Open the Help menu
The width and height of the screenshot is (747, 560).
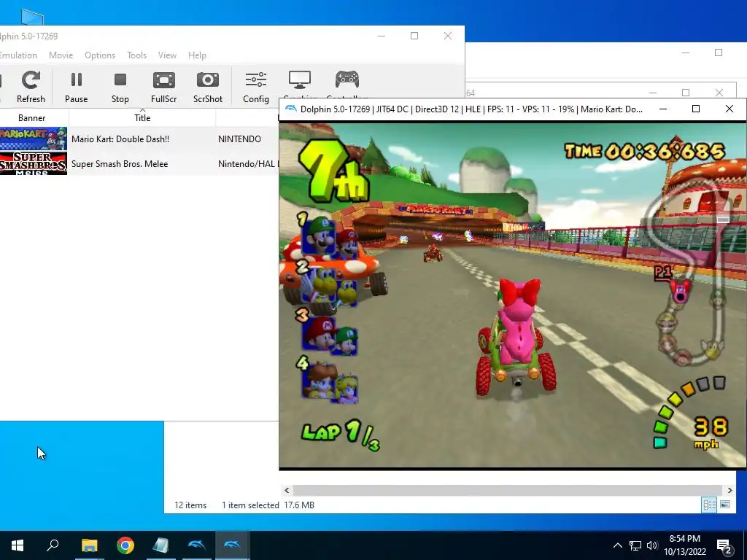[x=197, y=55]
